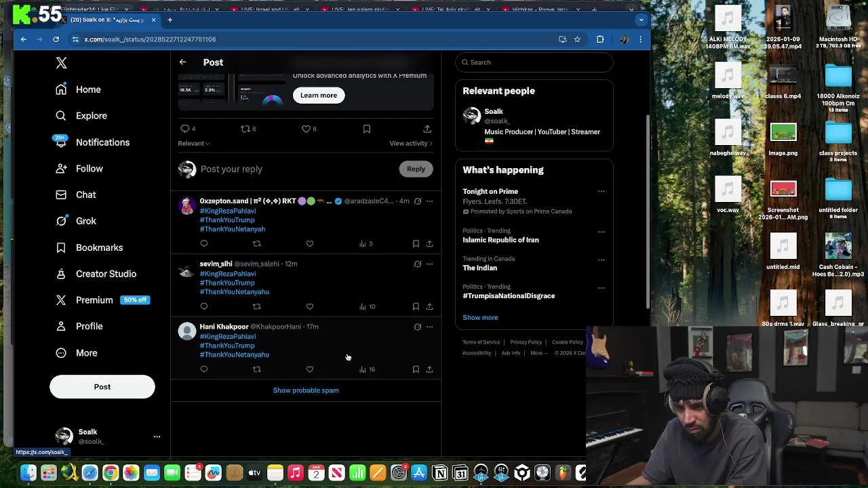
Task: Like the main post heart icon
Action: pos(306,129)
